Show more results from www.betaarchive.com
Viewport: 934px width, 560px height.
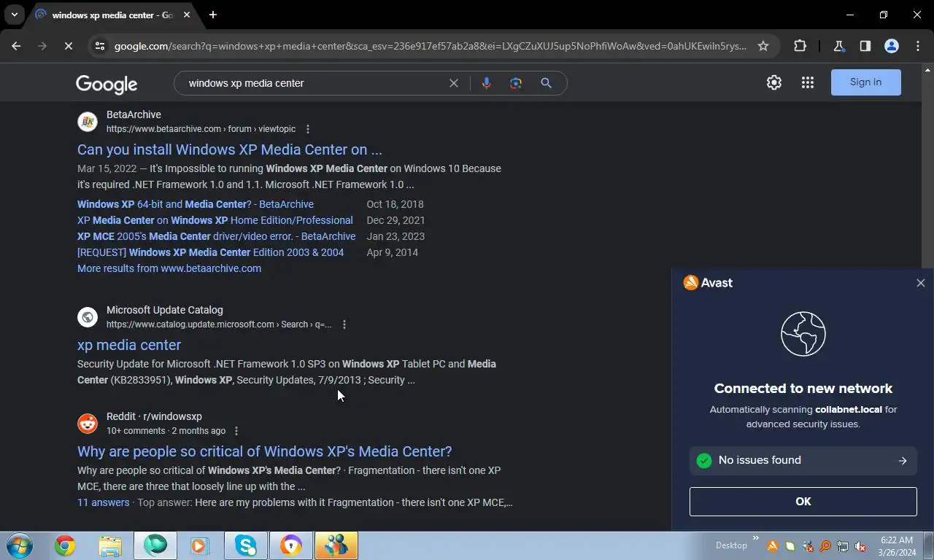tap(169, 268)
